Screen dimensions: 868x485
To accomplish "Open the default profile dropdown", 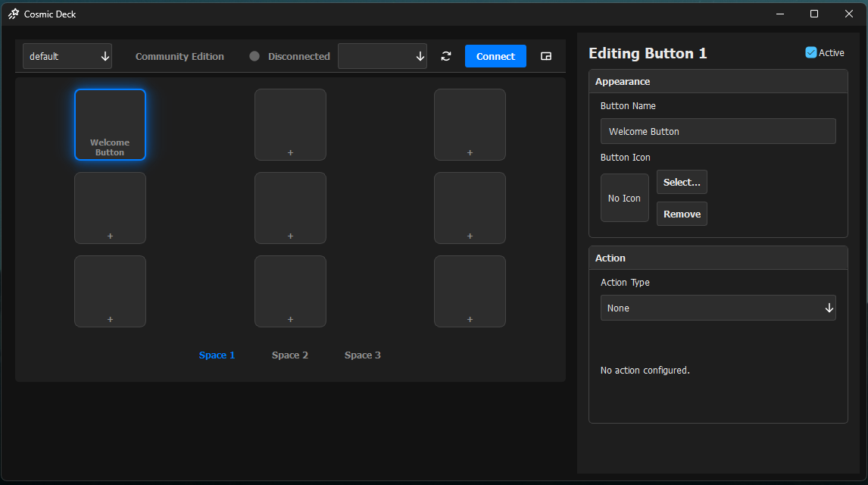I will (67, 56).
